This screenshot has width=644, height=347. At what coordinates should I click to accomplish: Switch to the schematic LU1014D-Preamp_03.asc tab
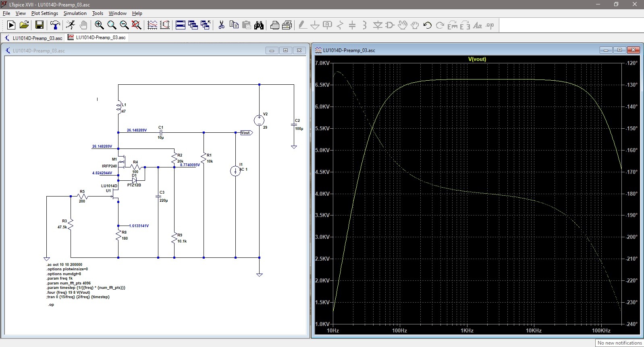pyautogui.click(x=33, y=38)
